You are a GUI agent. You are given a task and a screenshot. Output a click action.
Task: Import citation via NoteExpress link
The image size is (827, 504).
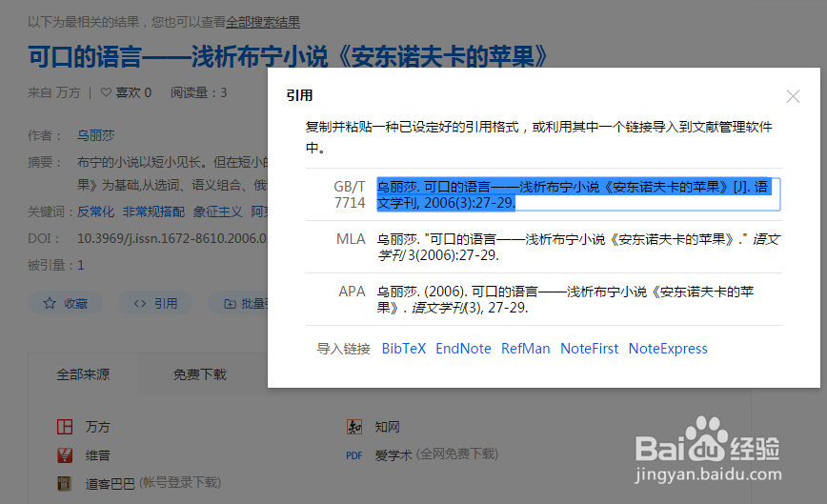(x=668, y=349)
